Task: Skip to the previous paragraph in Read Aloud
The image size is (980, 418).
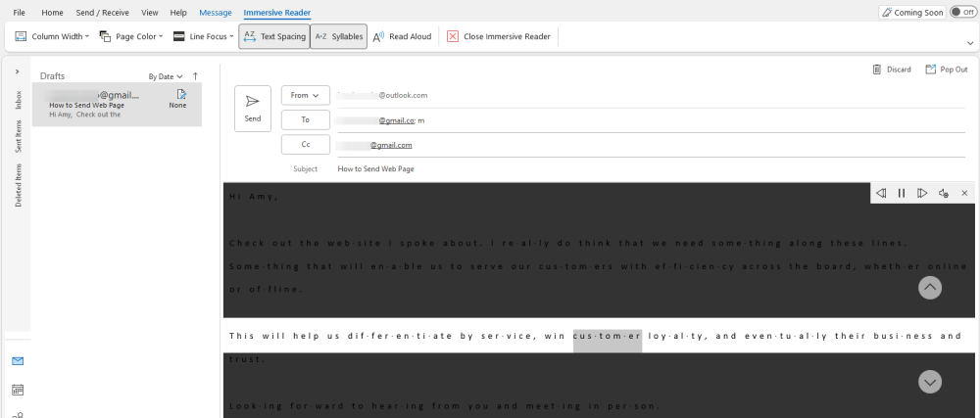Action: (x=881, y=194)
